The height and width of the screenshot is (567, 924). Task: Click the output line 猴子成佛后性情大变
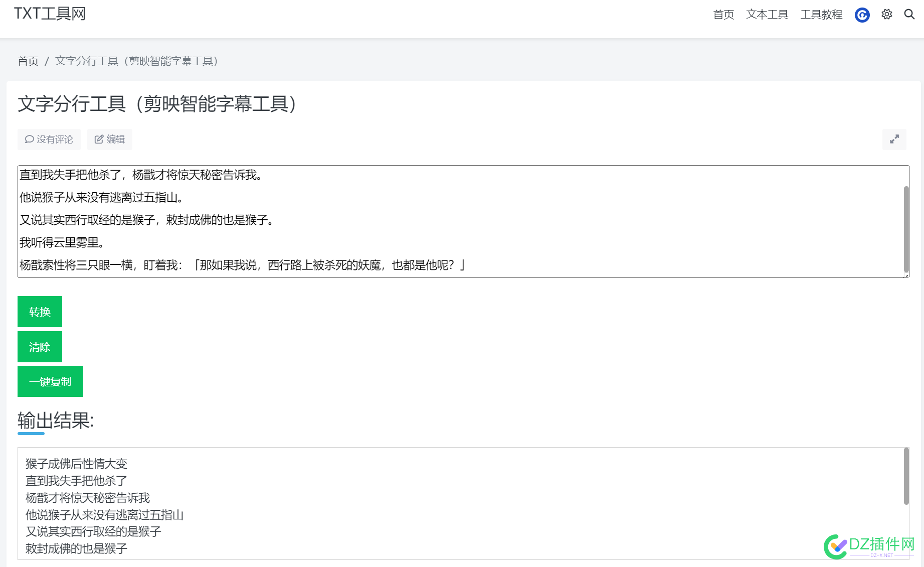pyautogui.click(x=76, y=464)
